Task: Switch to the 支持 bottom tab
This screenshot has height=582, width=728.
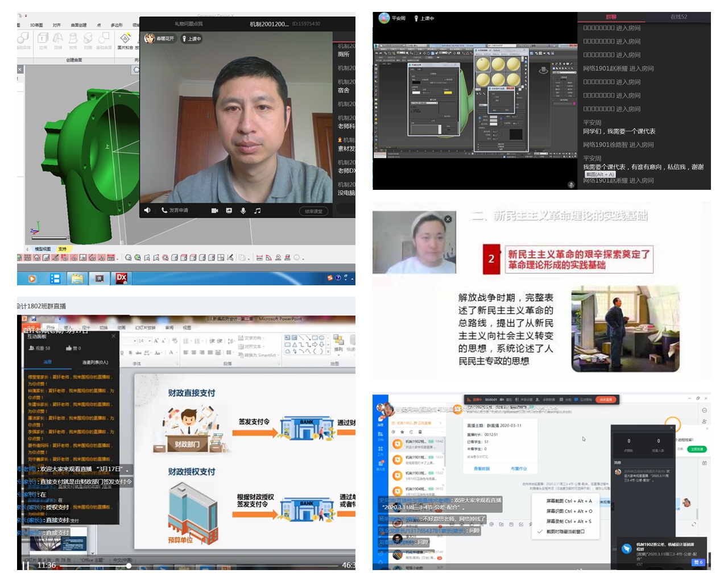Action: point(63,249)
